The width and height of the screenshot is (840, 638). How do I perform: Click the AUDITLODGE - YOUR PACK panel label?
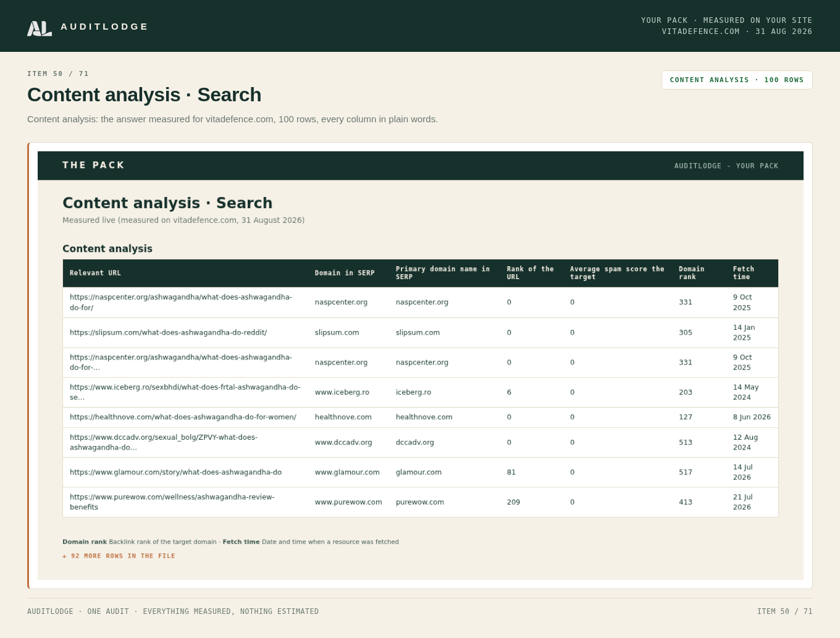[726, 166]
